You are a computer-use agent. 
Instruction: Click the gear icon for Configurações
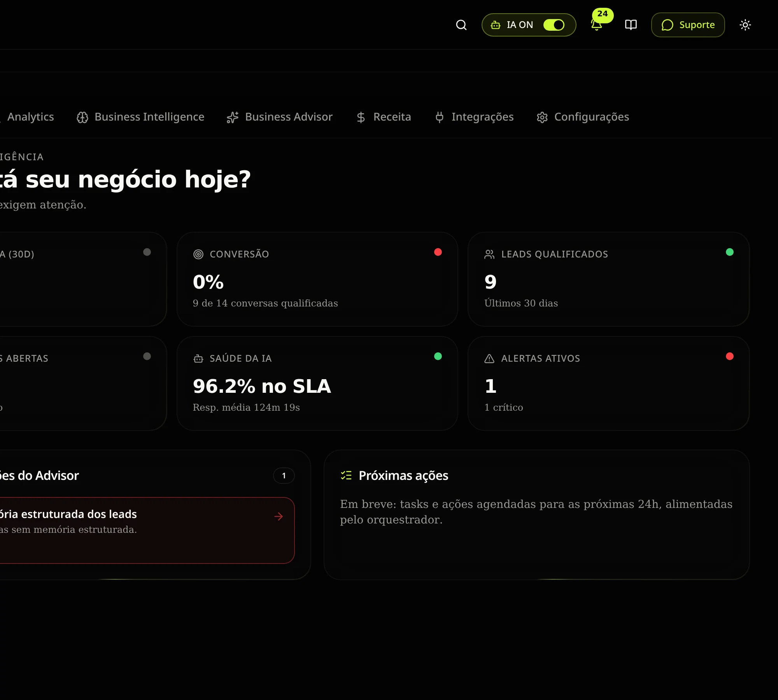click(x=542, y=117)
